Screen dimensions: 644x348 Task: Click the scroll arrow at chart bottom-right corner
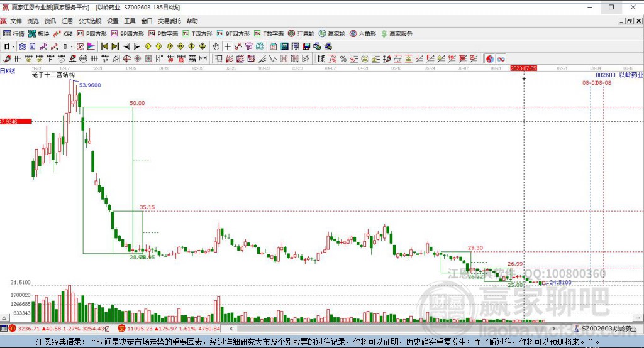click(639, 318)
